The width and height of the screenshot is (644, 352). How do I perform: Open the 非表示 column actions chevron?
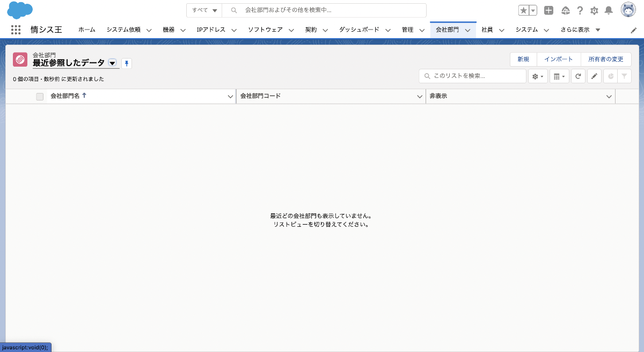[609, 97]
